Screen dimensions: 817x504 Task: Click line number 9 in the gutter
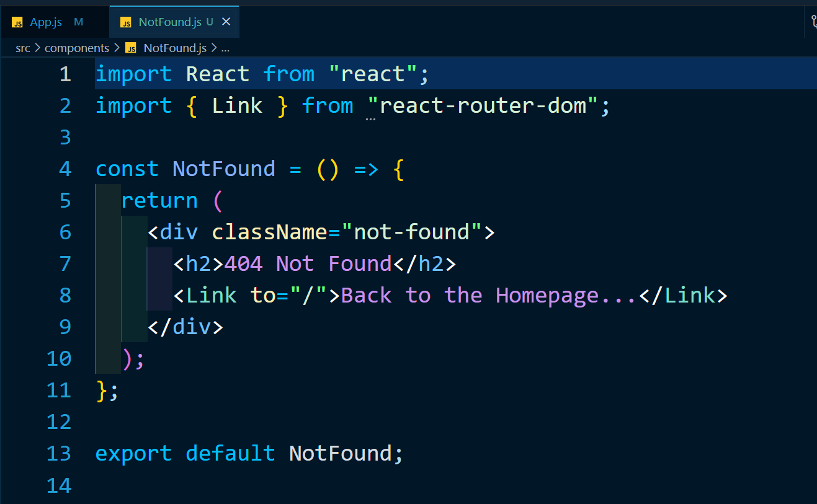tap(65, 327)
